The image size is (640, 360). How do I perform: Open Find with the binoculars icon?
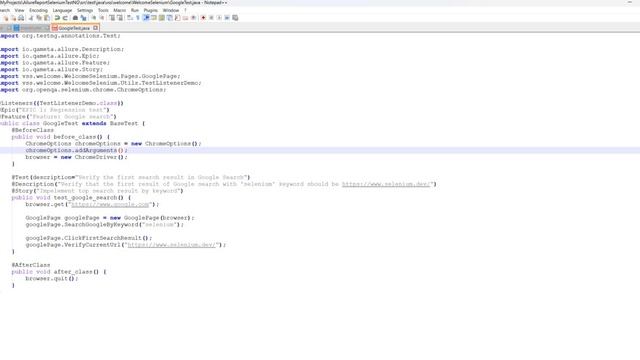click(75, 18)
